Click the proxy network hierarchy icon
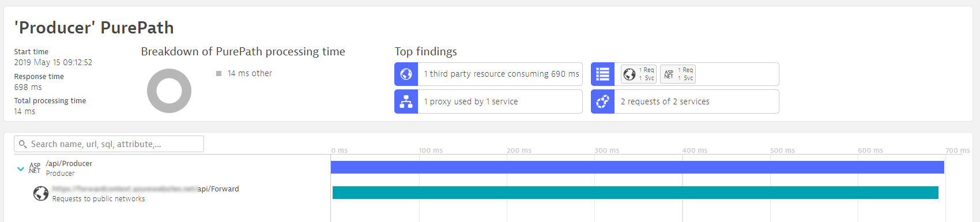 [x=406, y=101]
